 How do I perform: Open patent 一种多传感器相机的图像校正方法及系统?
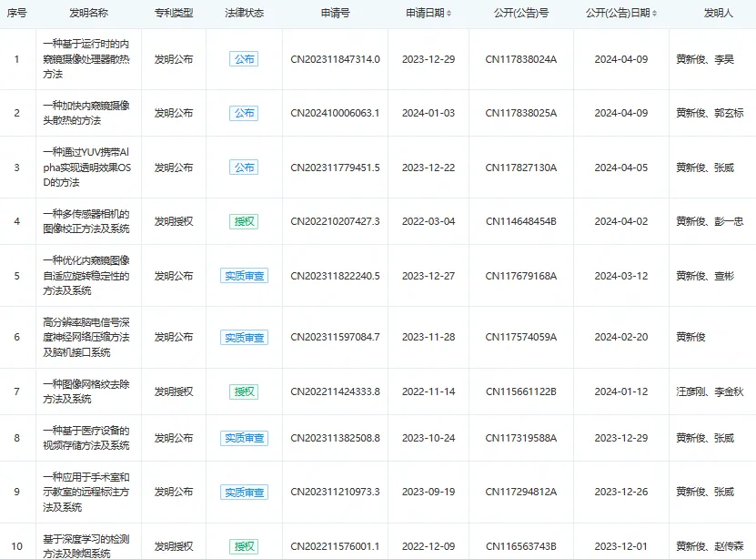point(86,221)
